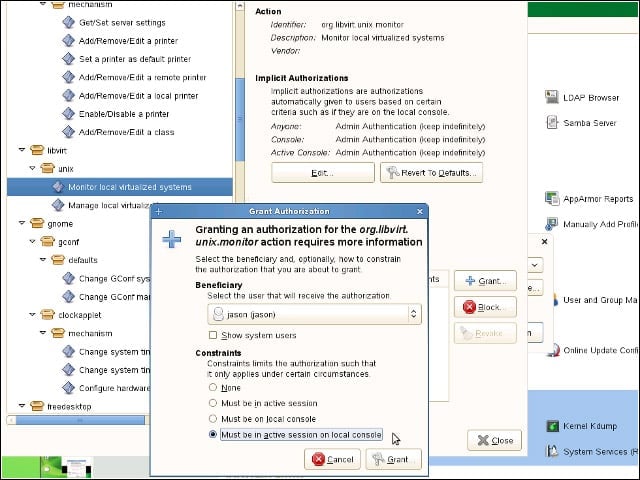Click the jason user avatar icon in combo box
Viewport: 640px width, 480px height.
(x=218, y=314)
